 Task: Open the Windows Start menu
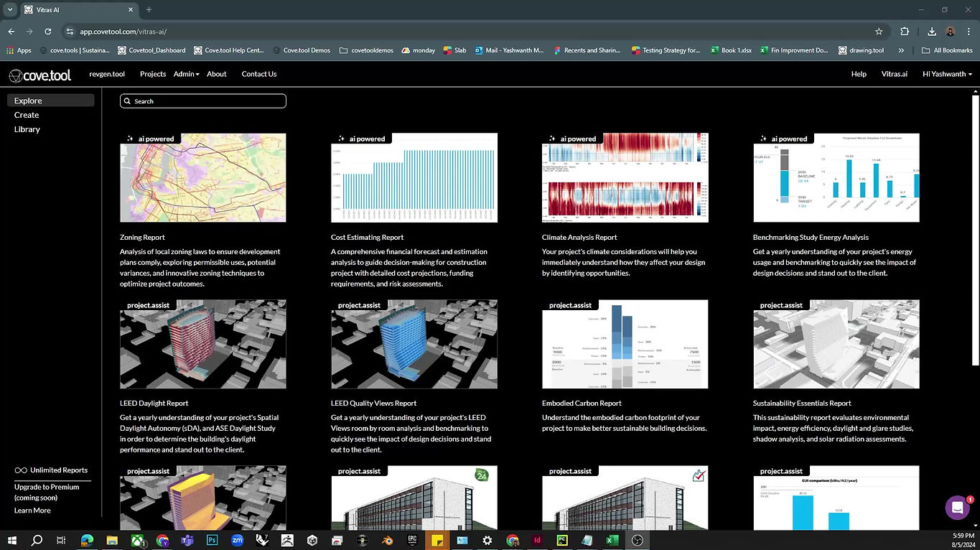click(12, 540)
